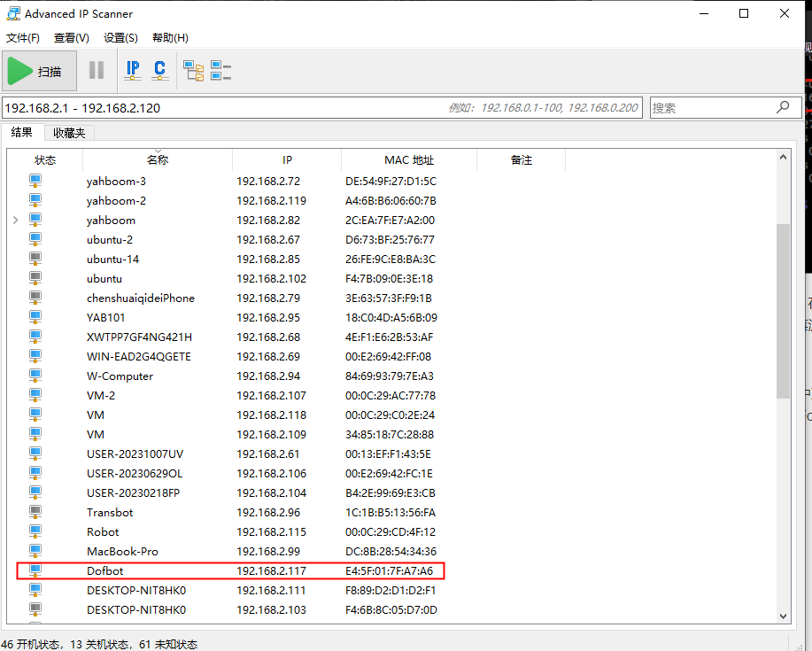Sort by the MAC 地址 column header

(409, 160)
